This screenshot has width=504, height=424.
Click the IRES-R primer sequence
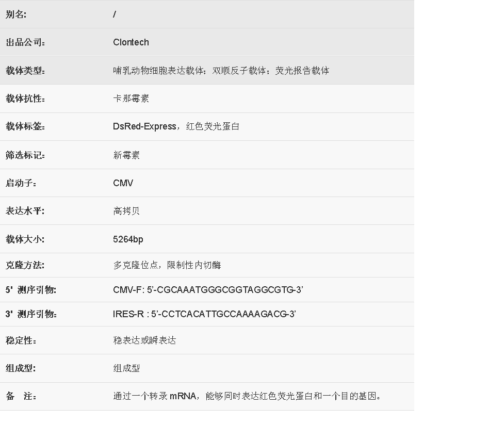coord(204,314)
